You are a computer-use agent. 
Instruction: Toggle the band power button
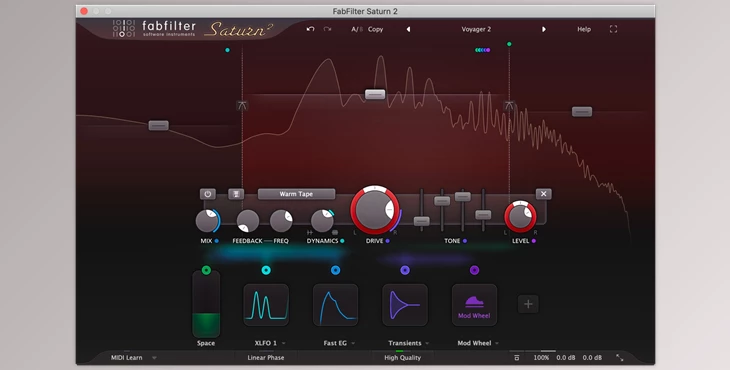[208, 194]
